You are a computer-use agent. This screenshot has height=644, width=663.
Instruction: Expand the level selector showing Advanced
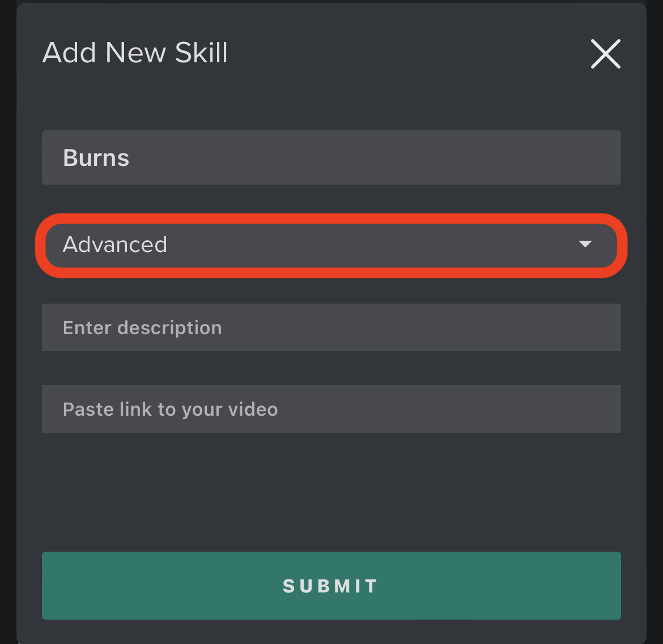point(331,245)
